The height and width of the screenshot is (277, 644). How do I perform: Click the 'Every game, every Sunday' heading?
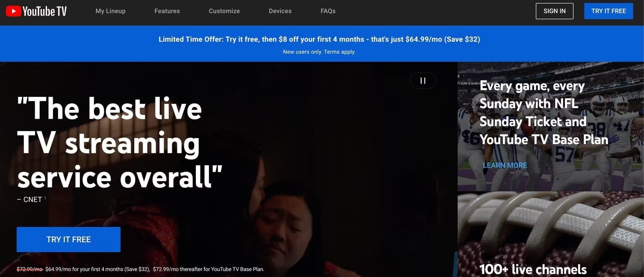tap(544, 113)
